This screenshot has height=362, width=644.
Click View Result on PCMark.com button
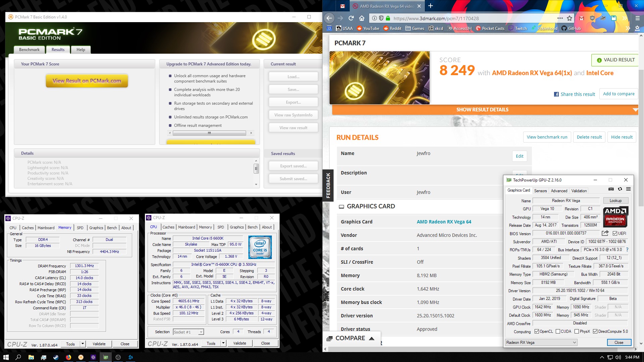tap(87, 81)
